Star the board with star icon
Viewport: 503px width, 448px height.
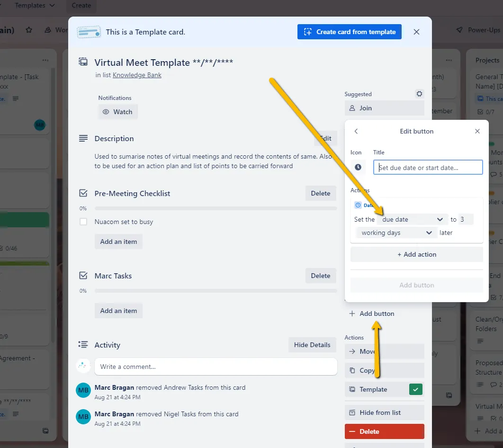click(x=29, y=30)
